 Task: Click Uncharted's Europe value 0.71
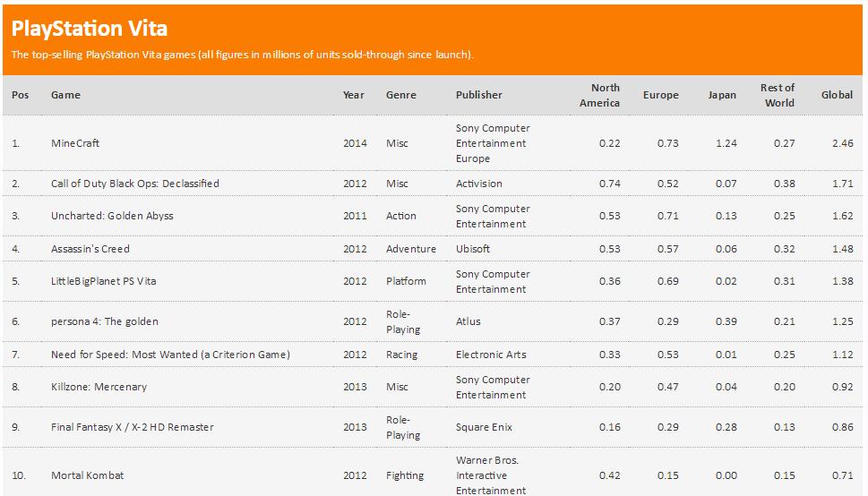[668, 216]
